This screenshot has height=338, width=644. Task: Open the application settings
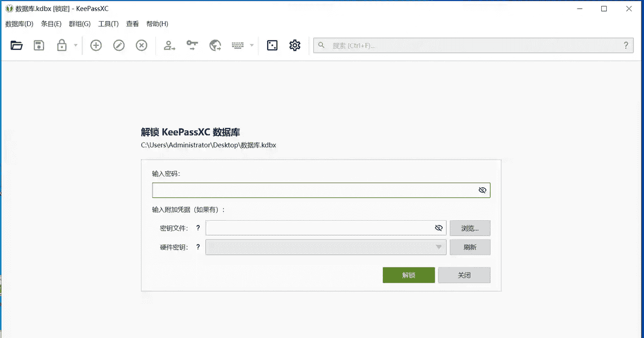[x=295, y=45]
